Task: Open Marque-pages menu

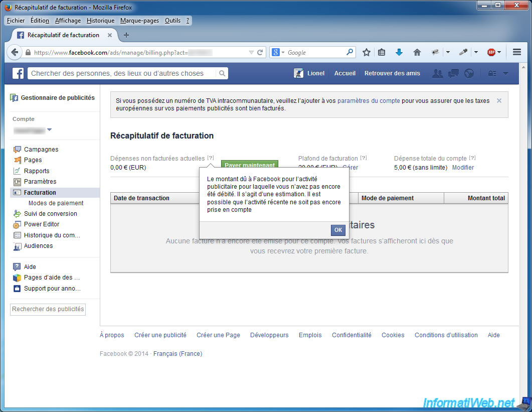Action: tap(139, 21)
